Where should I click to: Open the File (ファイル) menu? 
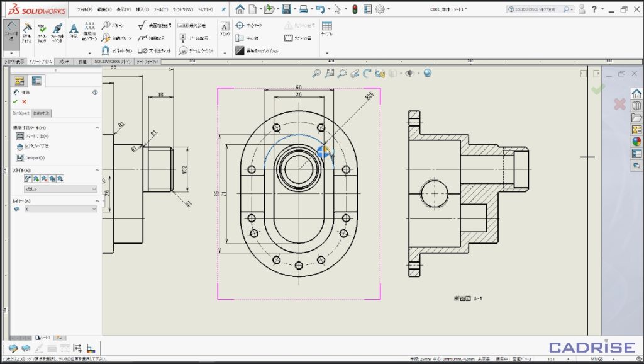tap(84, 9)
